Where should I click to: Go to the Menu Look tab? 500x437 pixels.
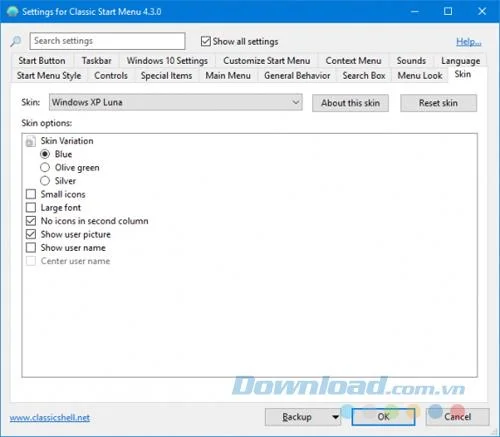coord(420,76)
